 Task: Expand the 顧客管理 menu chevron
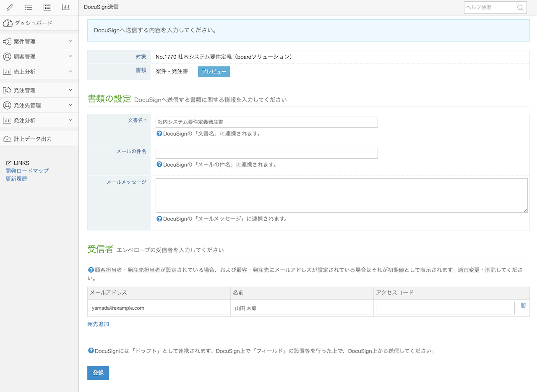coord(70,56)
